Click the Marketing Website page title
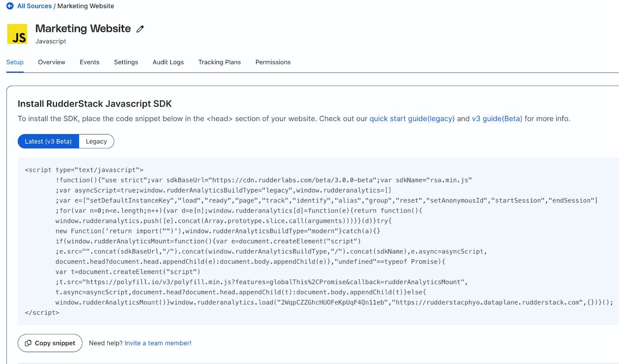 (83, 29)
